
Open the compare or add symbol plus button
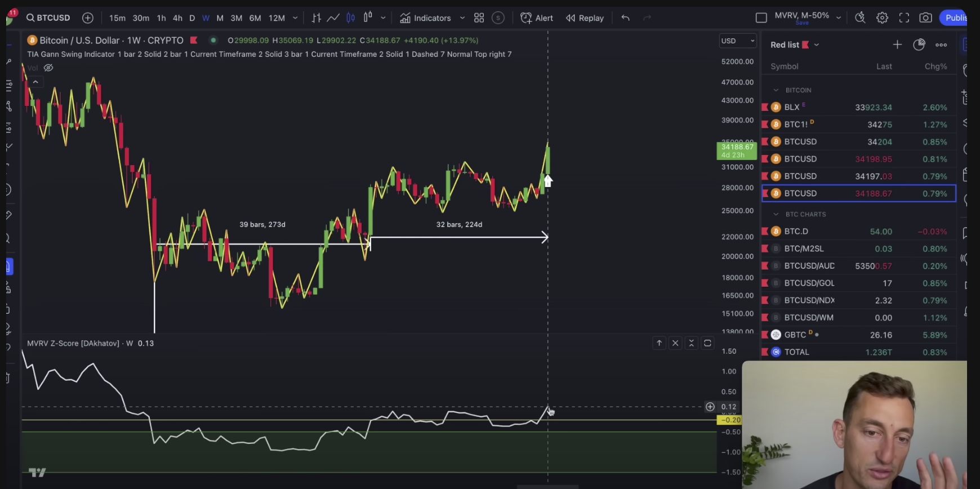[88, 18]
